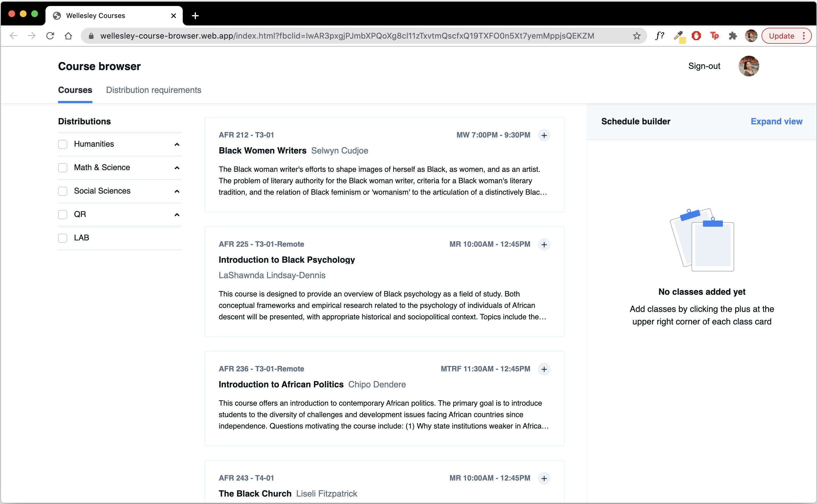This screenshot has height=504, width=817.
Task: Check the Social Sciences checkbox
Action: (63, 191)
